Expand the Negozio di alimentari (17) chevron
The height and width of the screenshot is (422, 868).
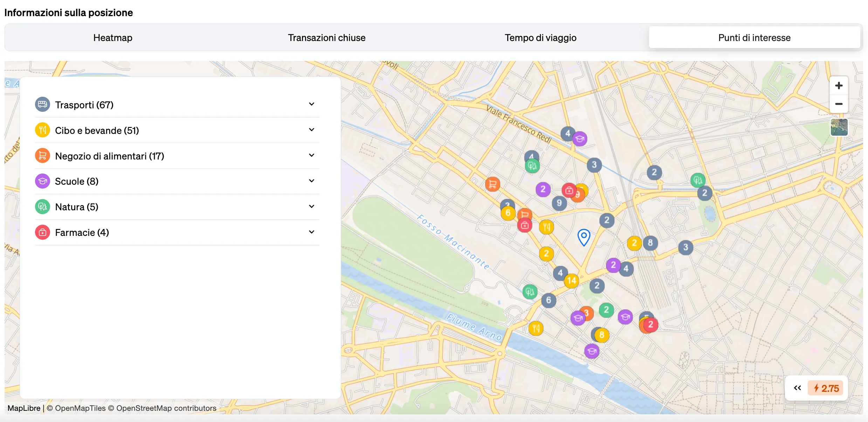(x=311, y=155)
